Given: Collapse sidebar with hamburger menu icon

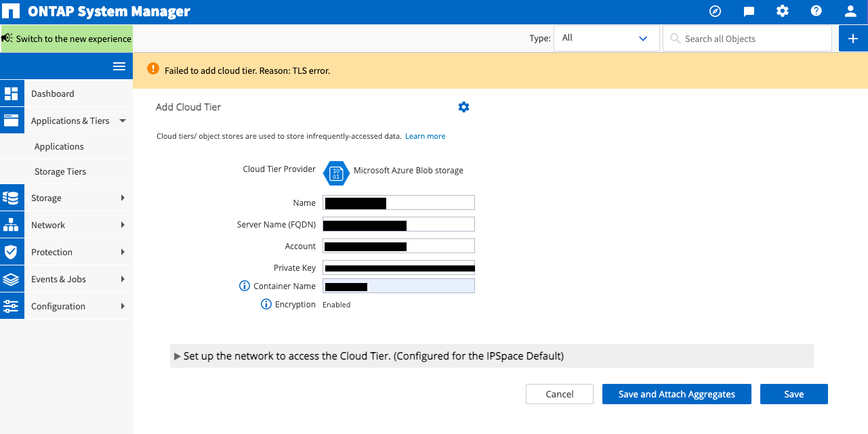Looking at the screenshot, I should [x=119, y=66].
